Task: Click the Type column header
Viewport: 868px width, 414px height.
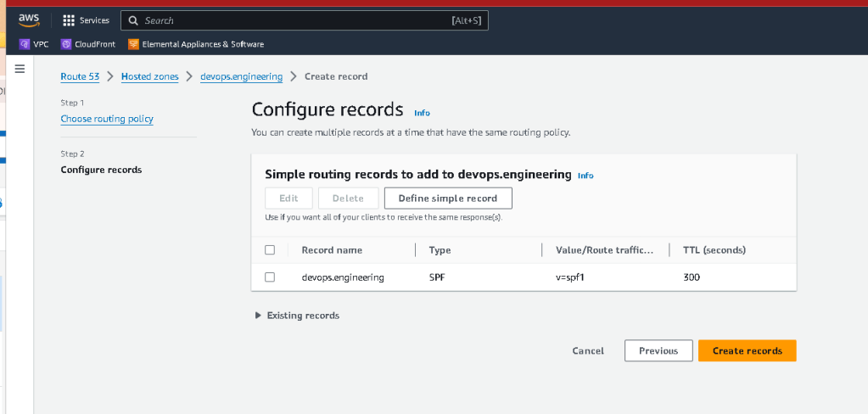Action: click(x=440, y=250)
